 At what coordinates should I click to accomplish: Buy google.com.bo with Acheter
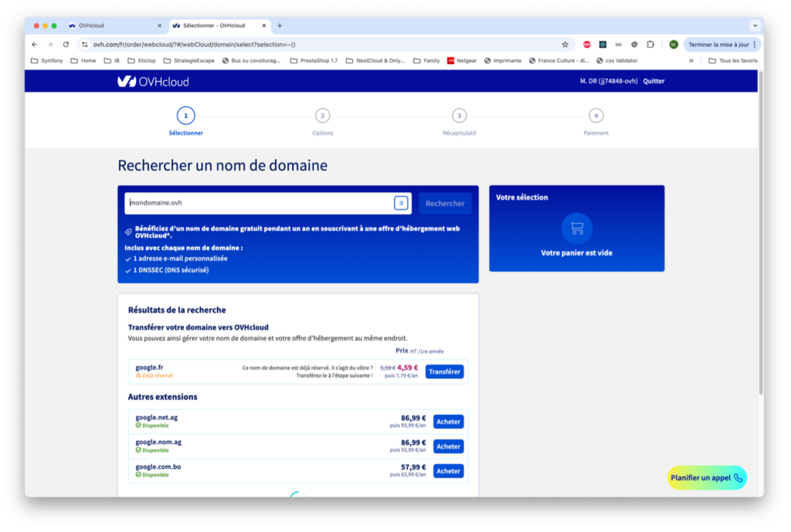[448, 471]
